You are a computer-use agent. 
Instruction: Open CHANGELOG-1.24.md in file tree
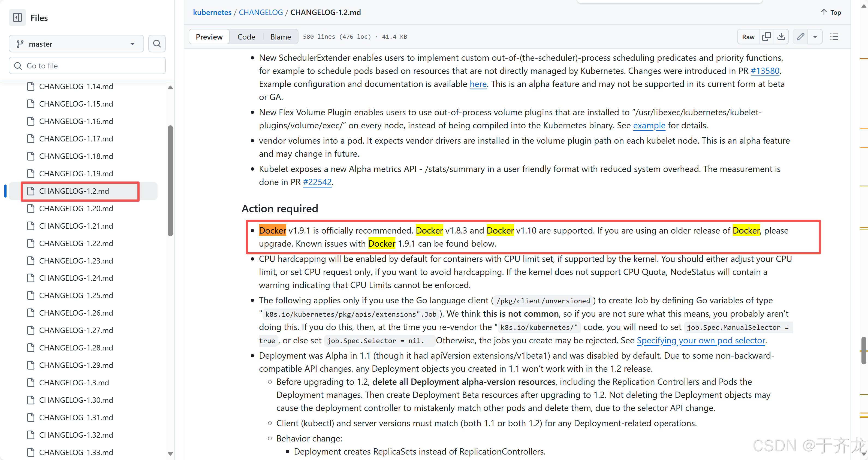[x=76, y=278]
